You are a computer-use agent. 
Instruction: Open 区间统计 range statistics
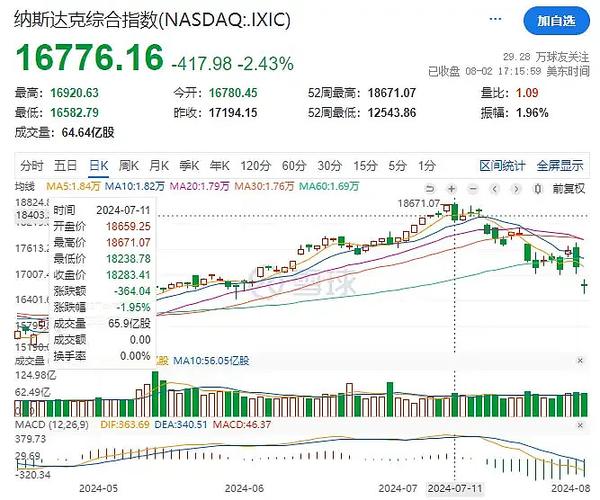[x=502, y=166]
